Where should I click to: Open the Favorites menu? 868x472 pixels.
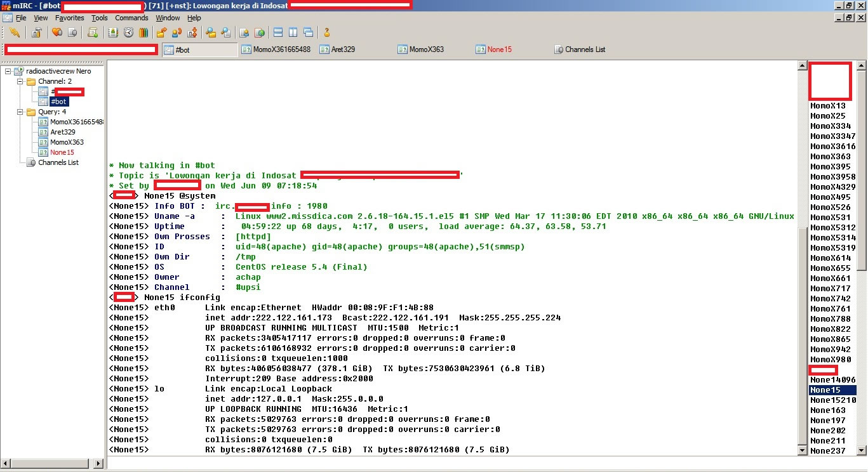click(x=69, y=18)
